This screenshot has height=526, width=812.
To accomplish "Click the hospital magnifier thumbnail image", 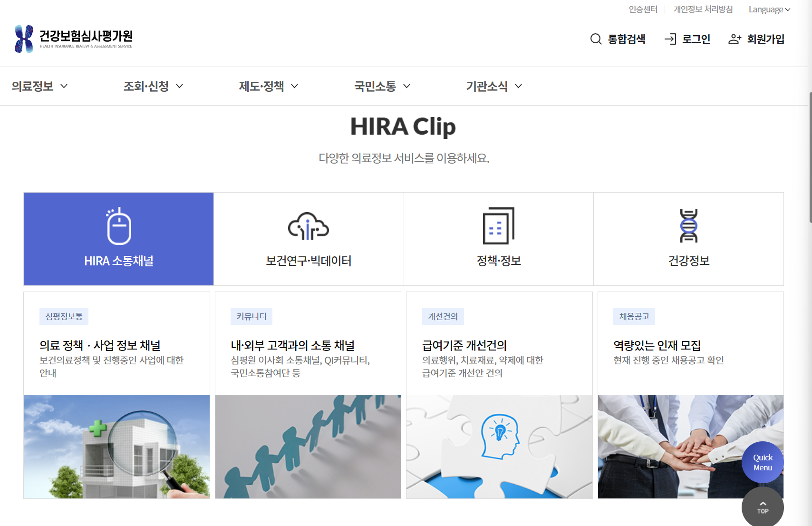I will (116, 447).
